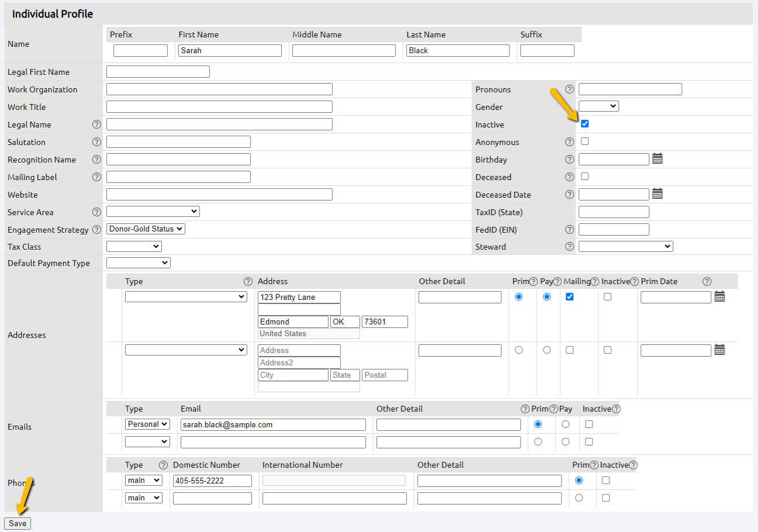Viewport: 758px width, 532px height.
Task: Open the Salutation help icon
Action: coord(96,142)
